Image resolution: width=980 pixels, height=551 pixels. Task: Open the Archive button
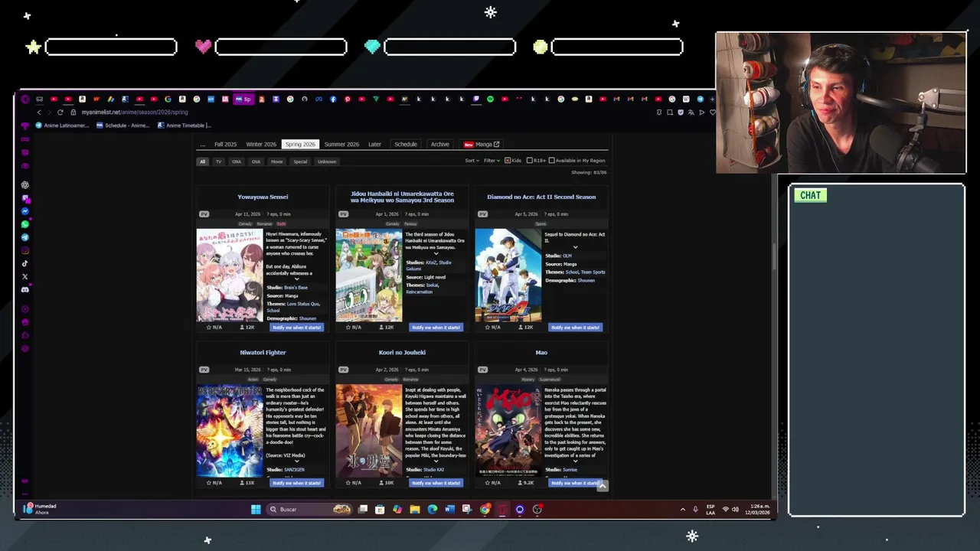point(439,145)
